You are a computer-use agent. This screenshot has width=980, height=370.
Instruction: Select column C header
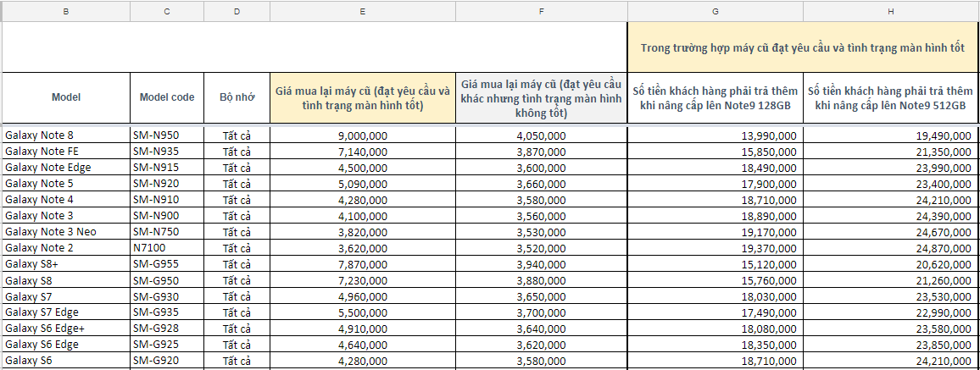pyautogui.click(x=167, y=11)
